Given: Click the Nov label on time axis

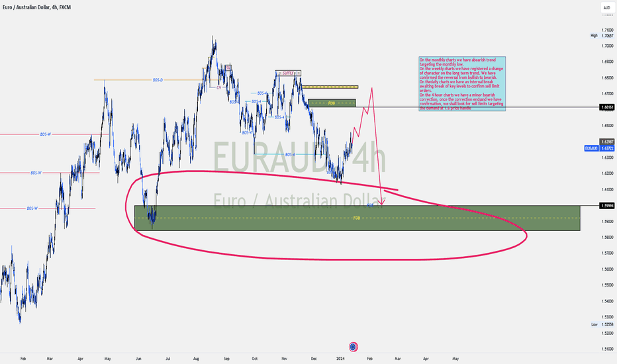Looking at the screenshot, I should 285,359.
